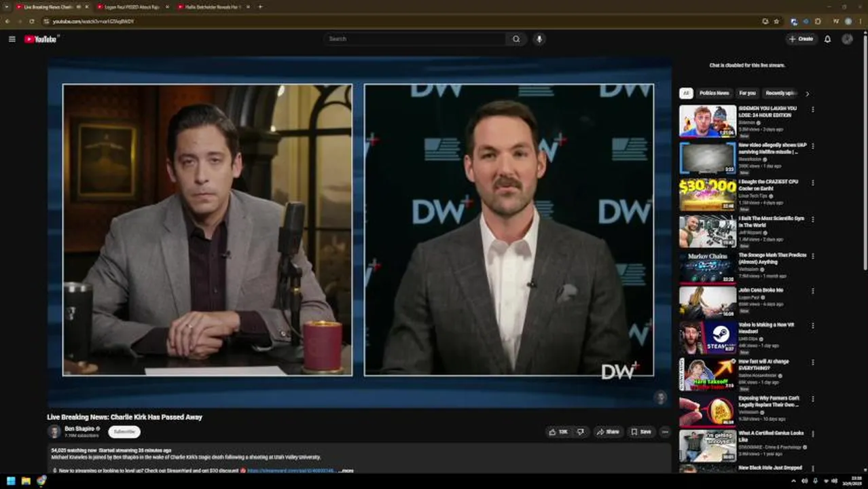This screenshot has height=489, width=868.
Task: Save the video to a playlist
Action: pyautogui.click(x=640, y=432)
